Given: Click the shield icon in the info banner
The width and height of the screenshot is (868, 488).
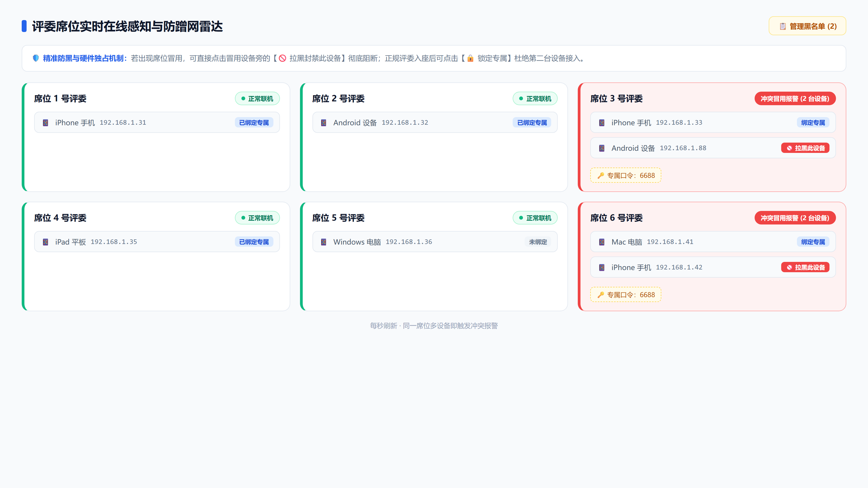Looking at the screenshot, I should (36, 58).
